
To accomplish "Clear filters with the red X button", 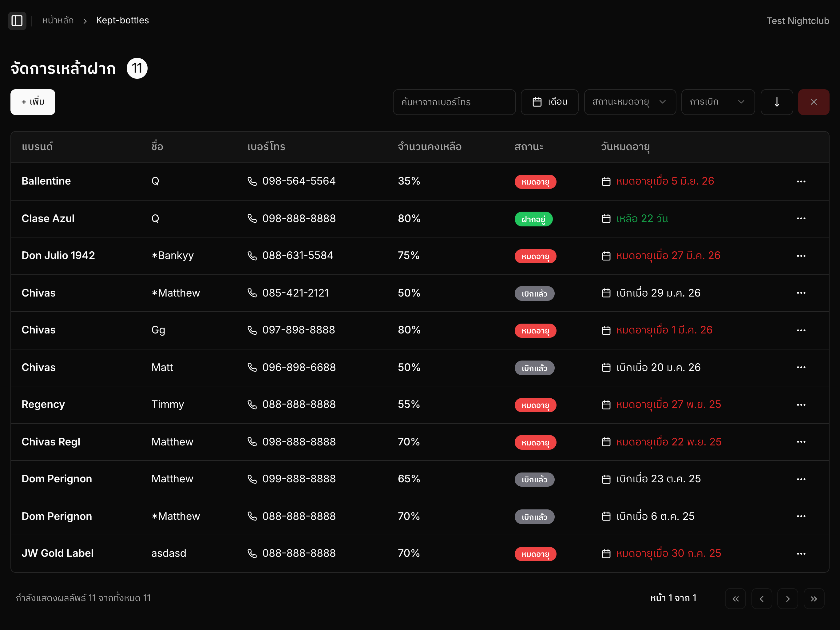I will pos(814,102).
